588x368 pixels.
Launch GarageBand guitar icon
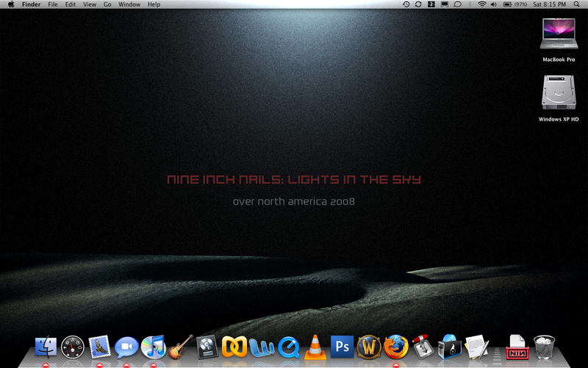[x=180, y=347]
